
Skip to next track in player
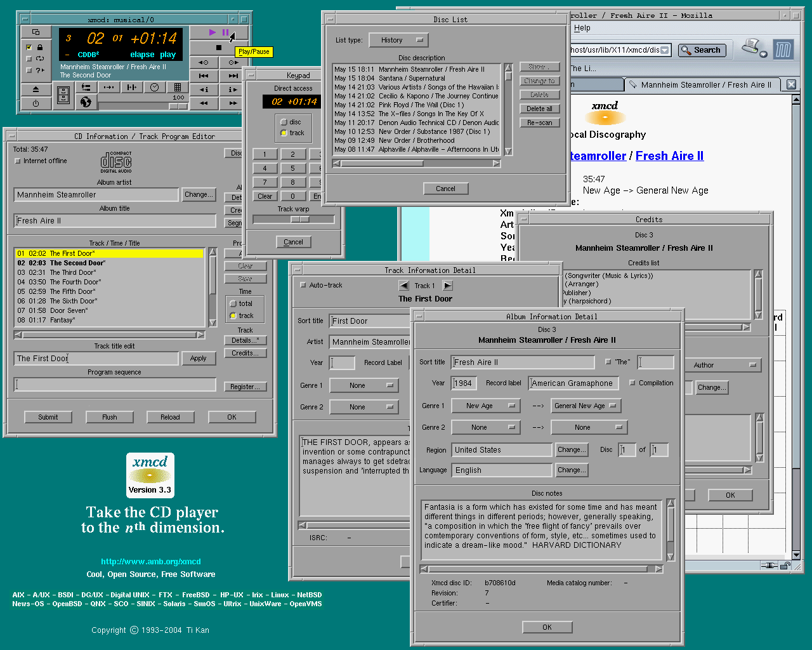click(x=233, y=76)
